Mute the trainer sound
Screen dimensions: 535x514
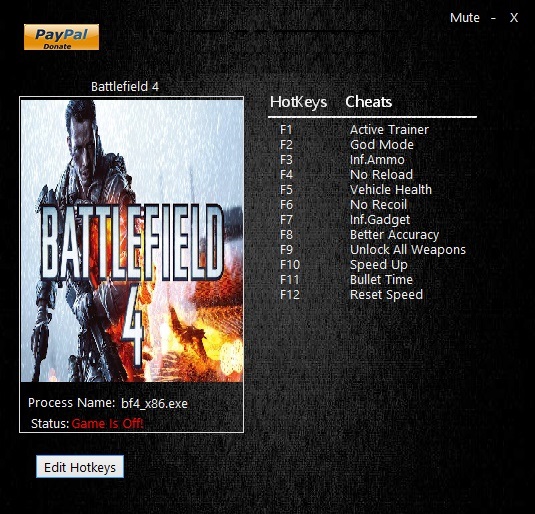[x=464, y=18]
